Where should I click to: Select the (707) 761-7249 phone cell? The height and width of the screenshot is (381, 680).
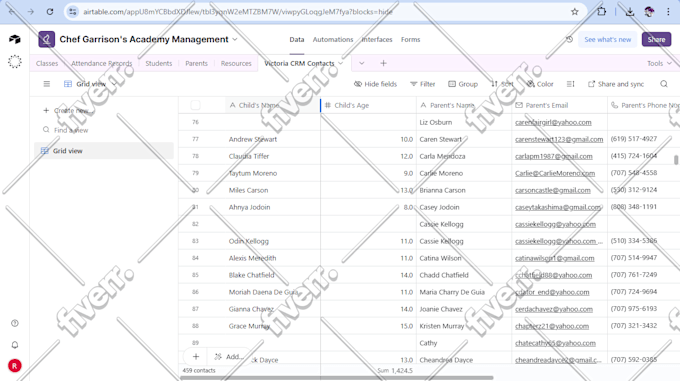point(644,275)
